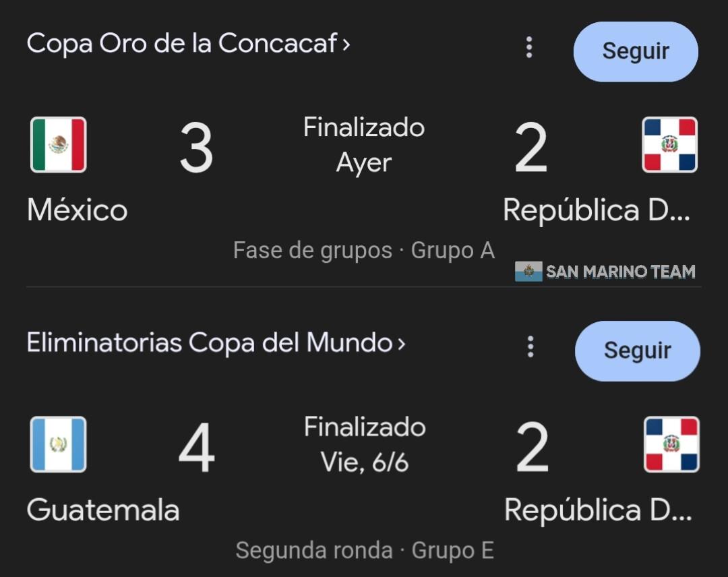Click Guatemala's score of 4
This screenshot has width=728, height=577.
point(196,448)
